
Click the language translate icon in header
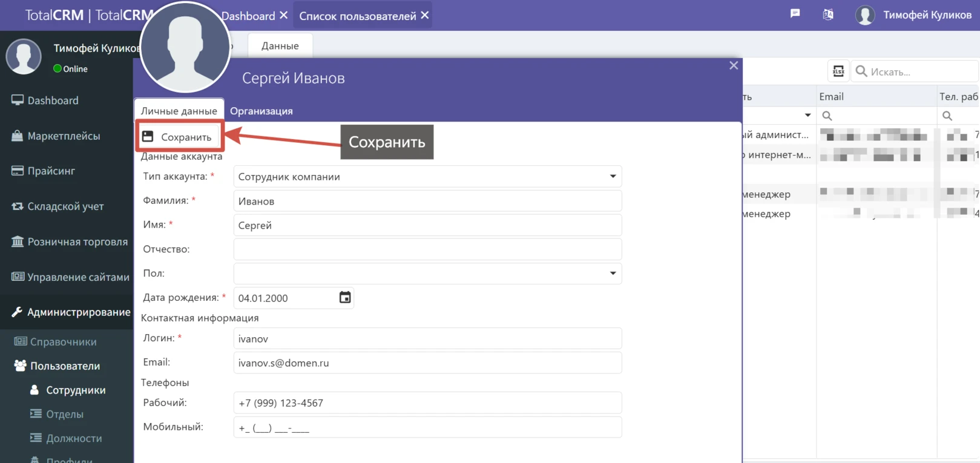click(x=828, y=15)
